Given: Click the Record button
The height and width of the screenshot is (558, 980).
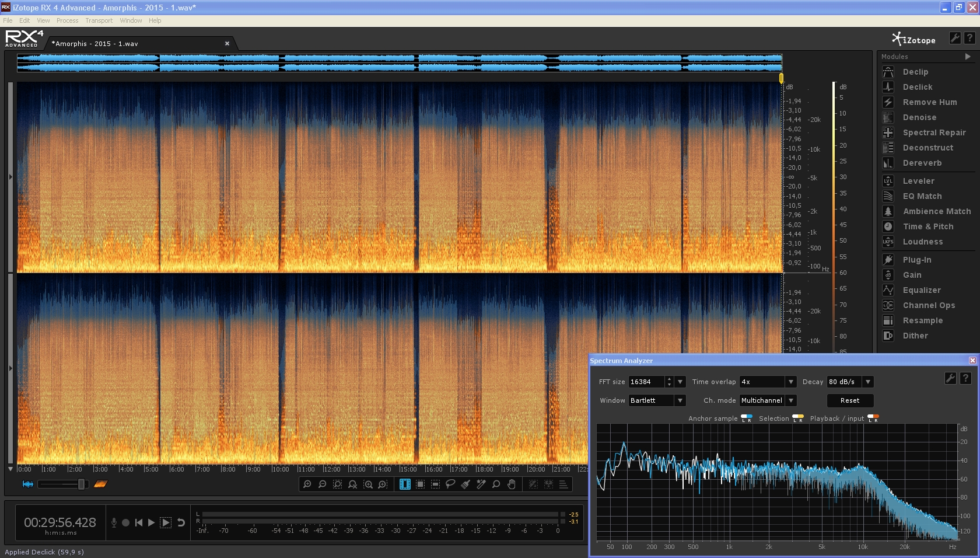Looking at the screenshot, I should click(x=125, y=522).
